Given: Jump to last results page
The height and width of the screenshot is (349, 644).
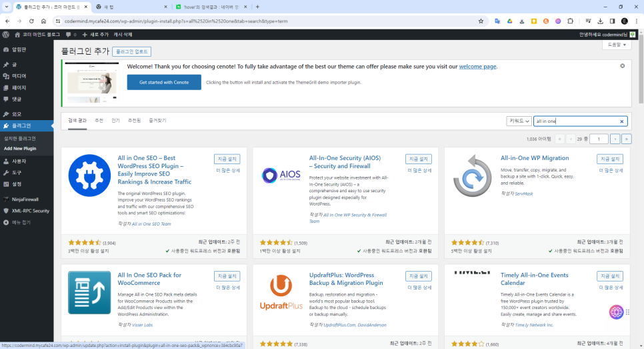Looking at the screenshot, I should pyautogui.click(x=627, y=139).
